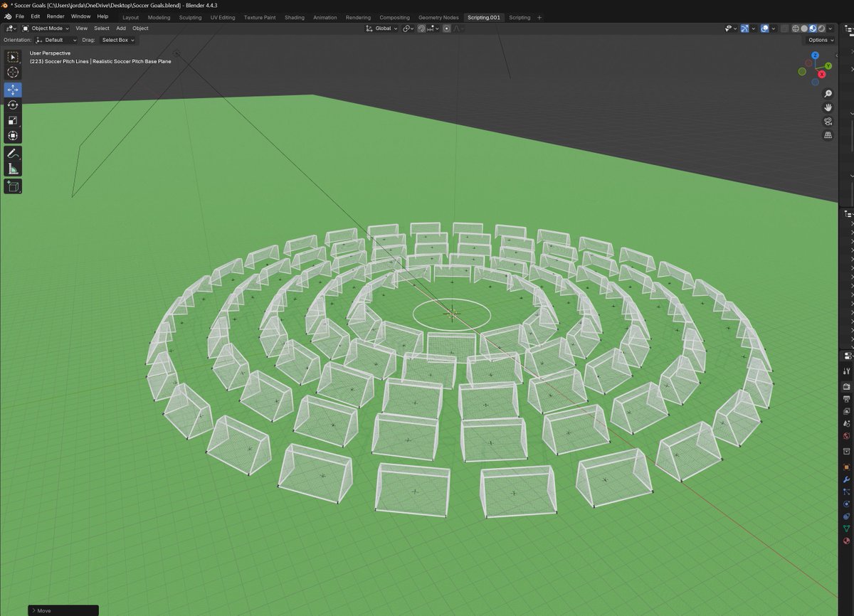Open the snapping options dropdown
This screenshot has width=854, height=616.
[433, 28]
